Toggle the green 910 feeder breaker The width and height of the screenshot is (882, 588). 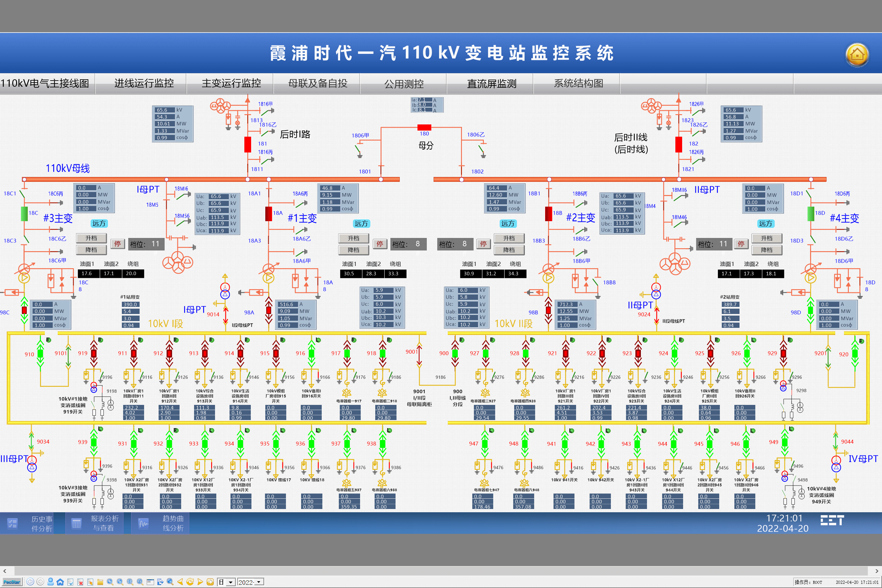pos(40,354)
